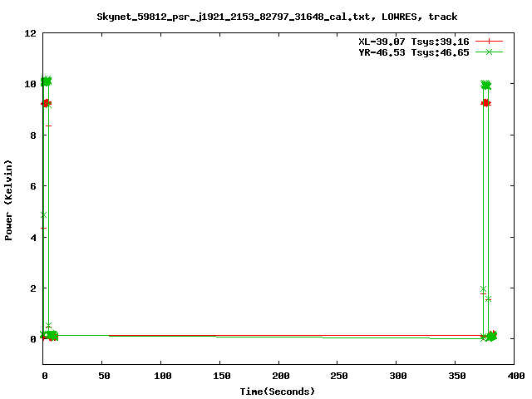Click x-axis tick label 150
Viewport: 532px width, 399px height.
222,376
